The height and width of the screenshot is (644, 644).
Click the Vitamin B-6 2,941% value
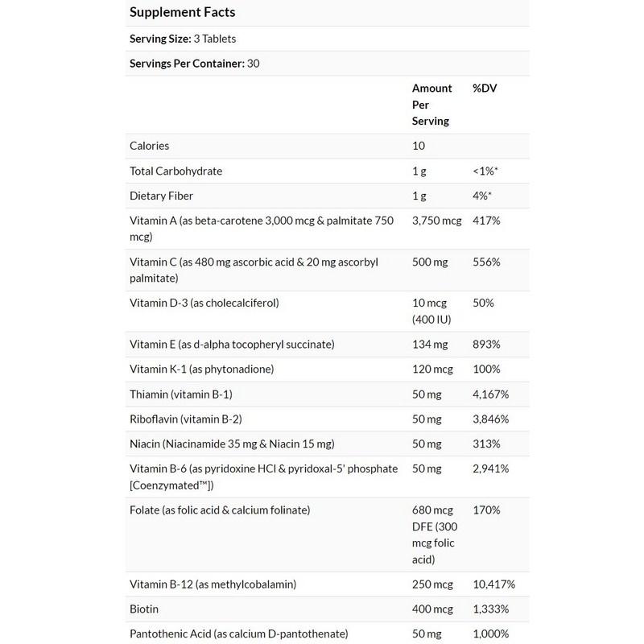tap(490, 469)
